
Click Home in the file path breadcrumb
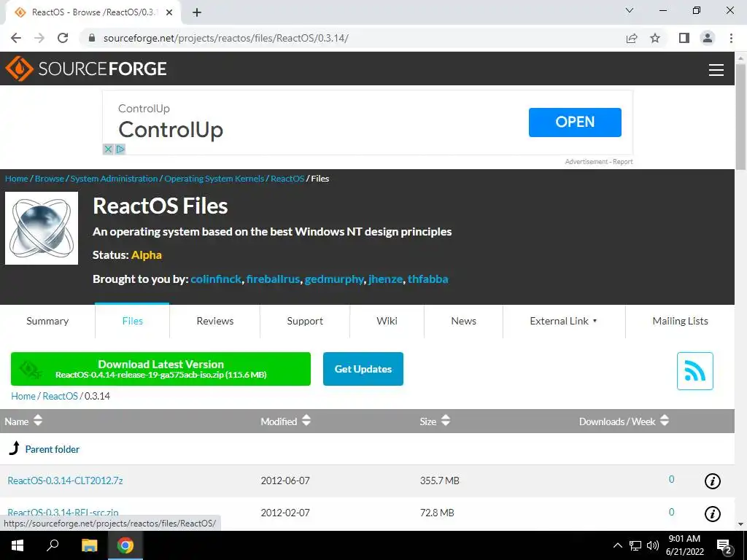(x=23, y=396)
